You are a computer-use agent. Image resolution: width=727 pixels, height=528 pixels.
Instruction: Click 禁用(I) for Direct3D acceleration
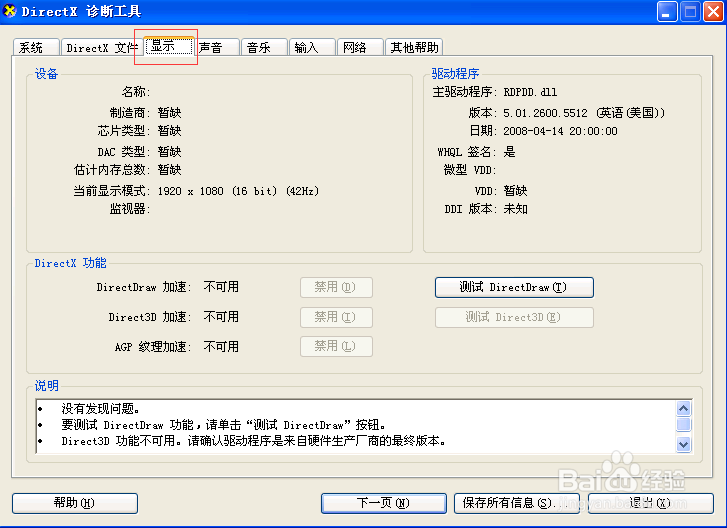[x=336, y=318]
